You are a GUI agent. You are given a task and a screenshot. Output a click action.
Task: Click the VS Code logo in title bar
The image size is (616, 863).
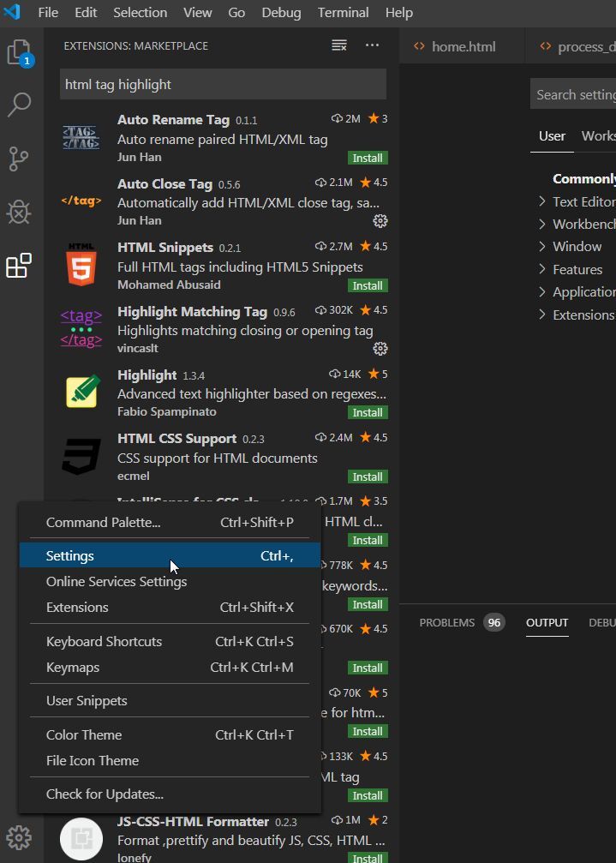point(11,11)
